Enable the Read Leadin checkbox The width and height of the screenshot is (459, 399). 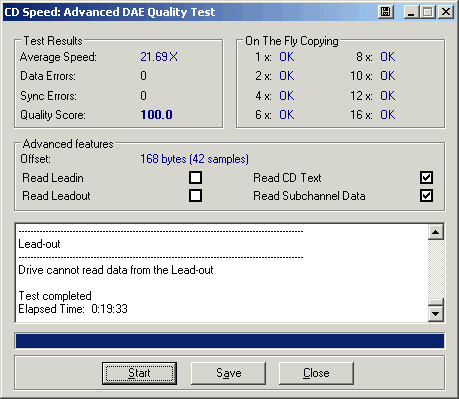pyautogui.click(x=195, y=178)
